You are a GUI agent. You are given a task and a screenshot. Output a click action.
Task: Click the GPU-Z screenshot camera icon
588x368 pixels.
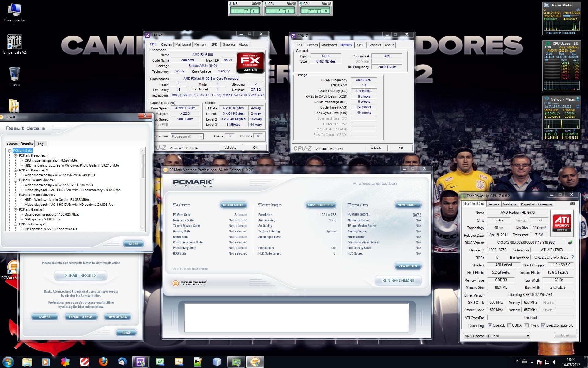tap(572, 204)
